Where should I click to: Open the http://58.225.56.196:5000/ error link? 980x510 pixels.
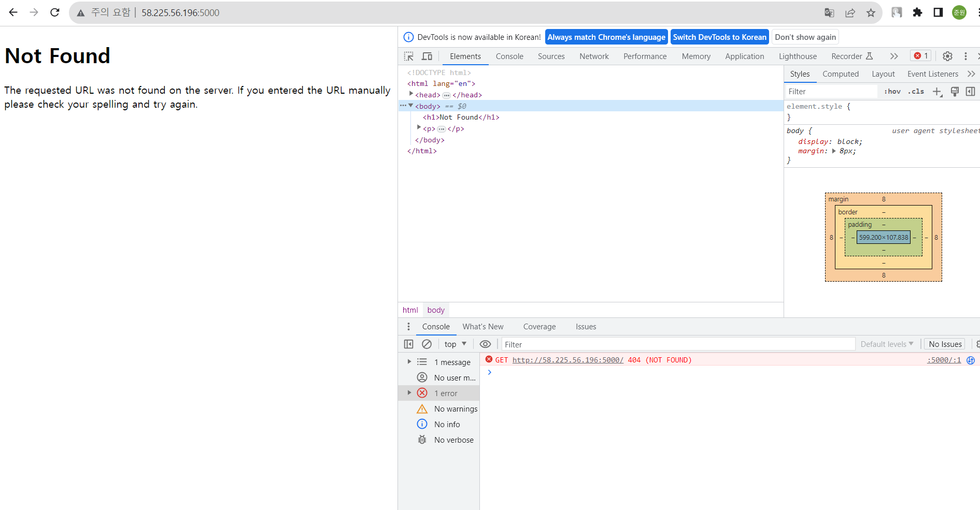coord(568,360)
